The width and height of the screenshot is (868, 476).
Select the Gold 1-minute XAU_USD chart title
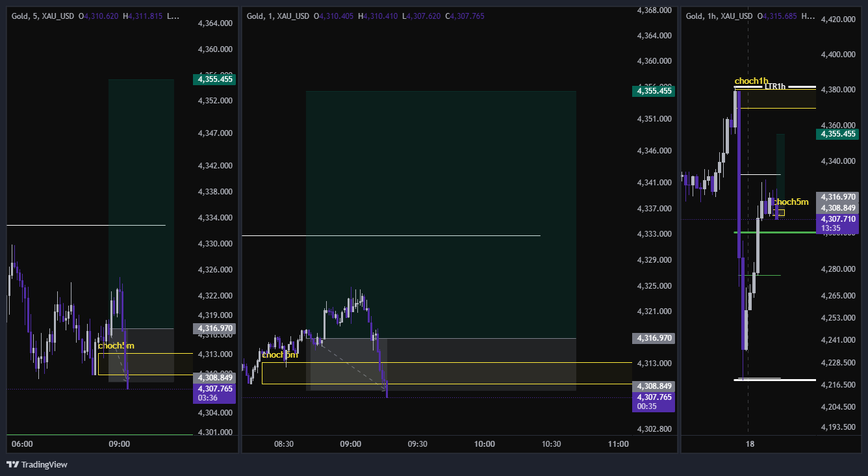pos(278,16)
